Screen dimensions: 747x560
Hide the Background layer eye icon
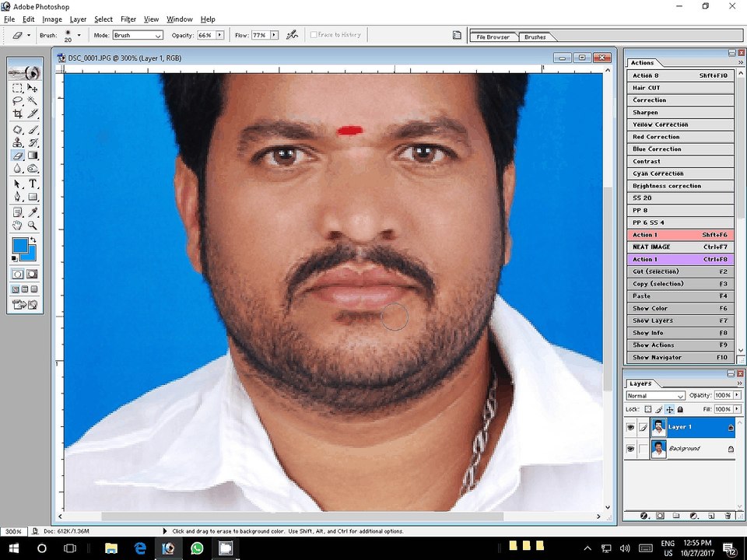[x=630, y=449]
